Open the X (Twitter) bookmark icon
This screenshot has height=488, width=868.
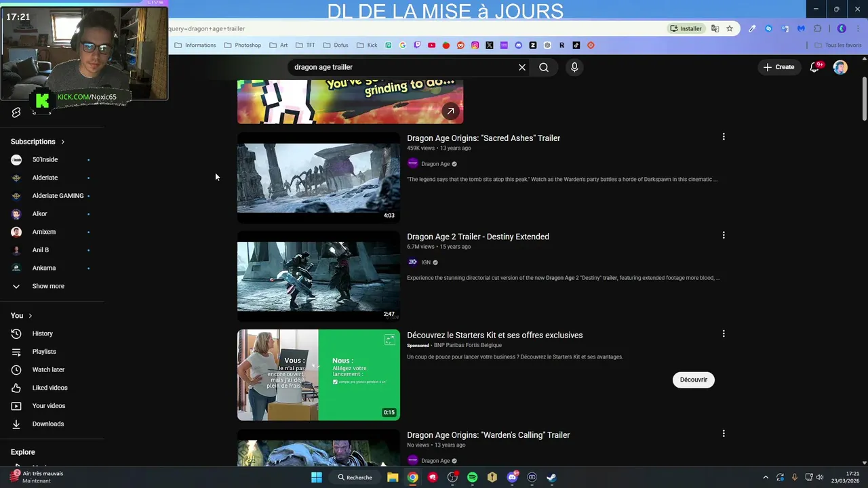(x=490, y=45)
